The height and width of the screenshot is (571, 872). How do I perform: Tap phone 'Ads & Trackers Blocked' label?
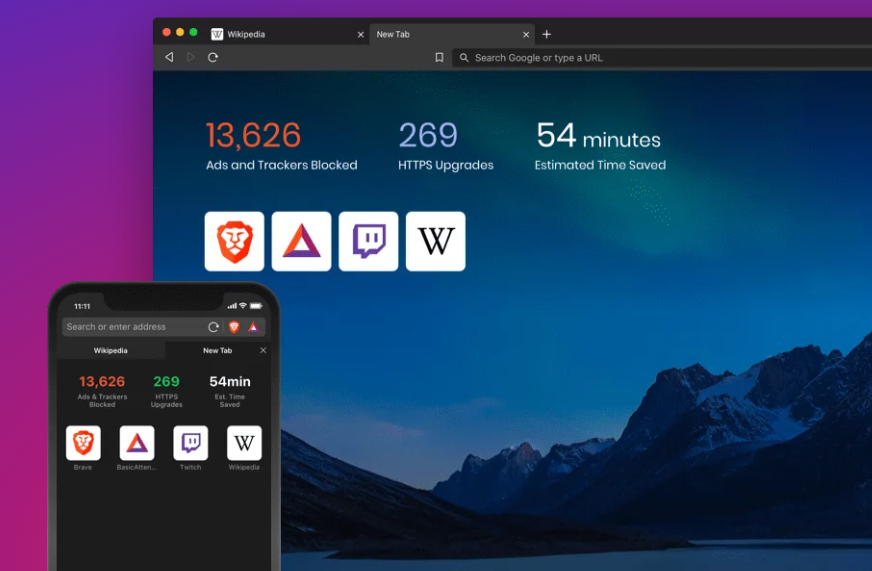[102, 401]
